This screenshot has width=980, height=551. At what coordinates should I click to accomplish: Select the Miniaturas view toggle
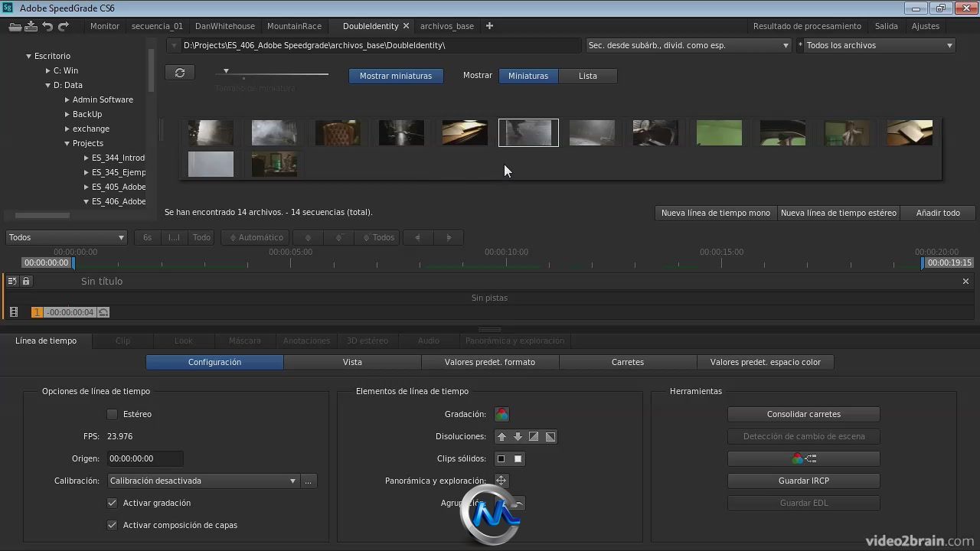coord(528,76)
